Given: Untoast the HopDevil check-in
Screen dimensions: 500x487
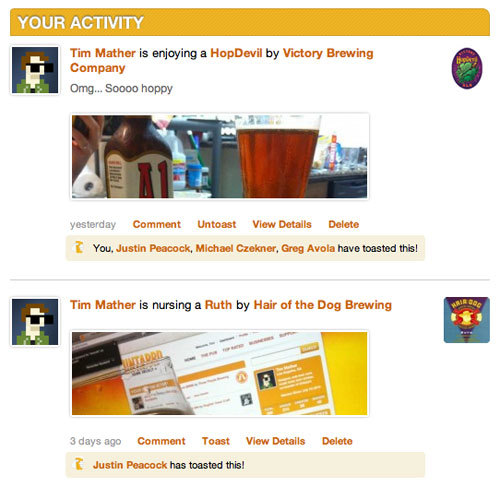Looking at the screenshot, I should click(217, 224).
